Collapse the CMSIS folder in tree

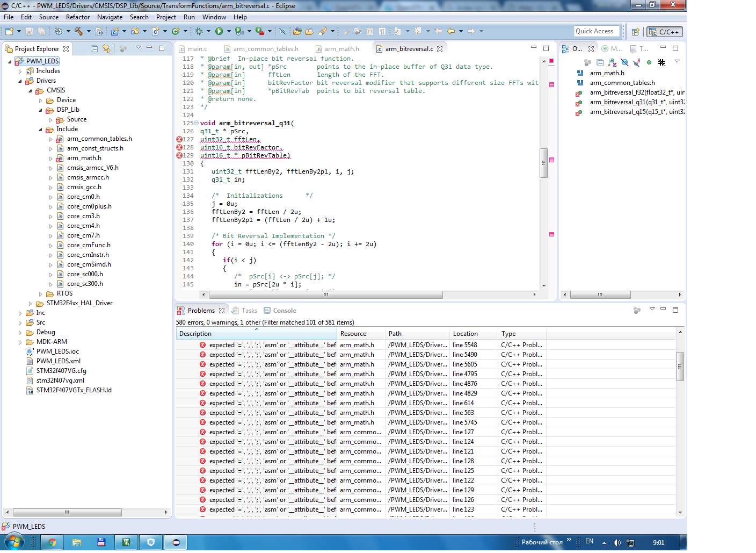click(x=31, y=91)
